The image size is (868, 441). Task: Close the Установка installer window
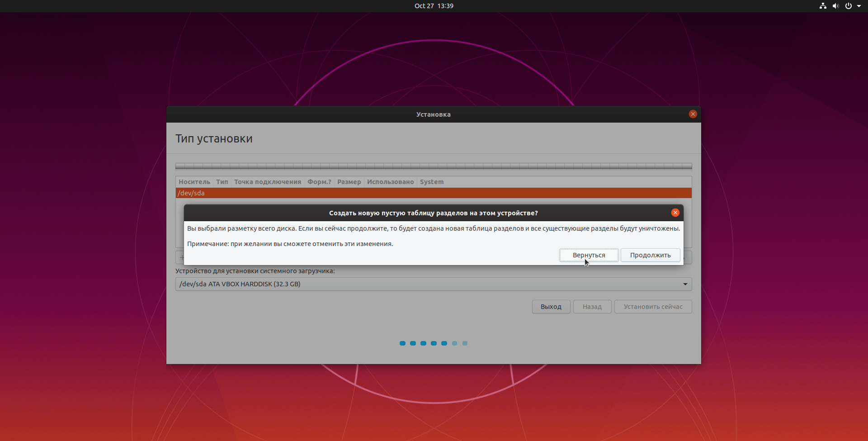coord(693,114)
